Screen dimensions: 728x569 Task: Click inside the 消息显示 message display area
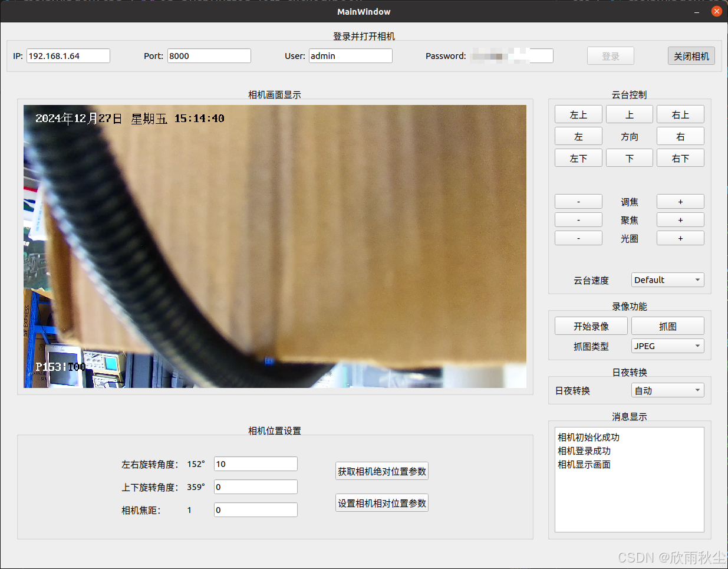[x=629, y=479]
